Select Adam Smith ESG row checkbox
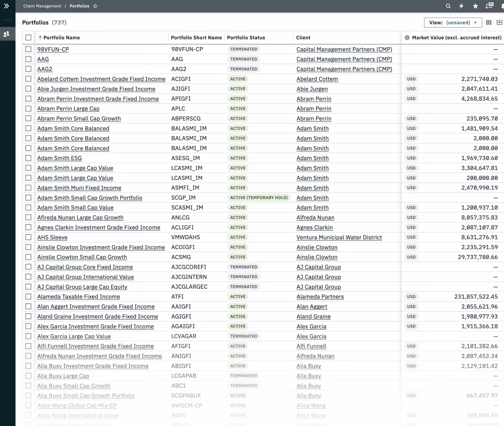The width and height of the screenshot is (504, 426). (x=28, y=158)
